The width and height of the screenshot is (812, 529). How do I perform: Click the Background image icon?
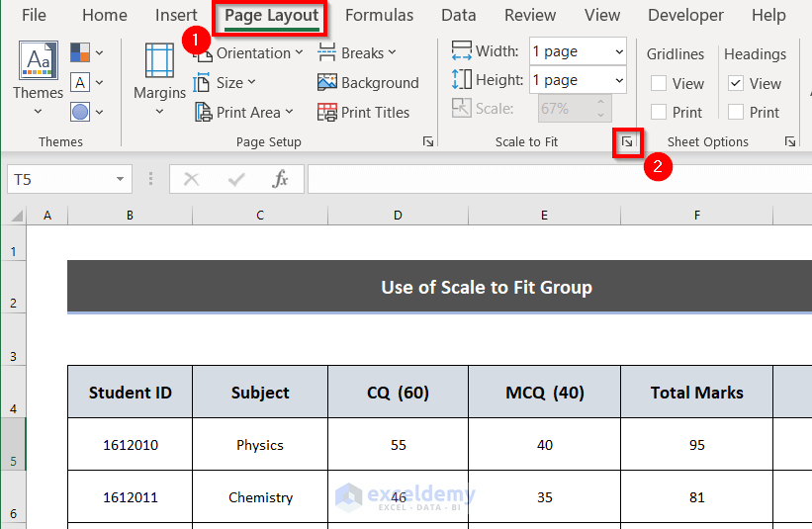[x=328, y=83]
